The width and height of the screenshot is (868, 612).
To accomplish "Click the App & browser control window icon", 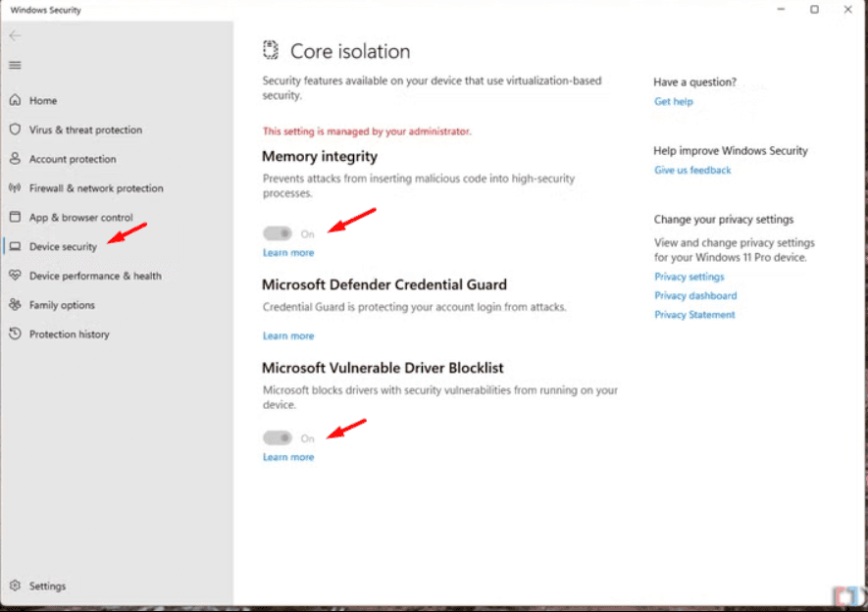I will (x=15, y=217).
